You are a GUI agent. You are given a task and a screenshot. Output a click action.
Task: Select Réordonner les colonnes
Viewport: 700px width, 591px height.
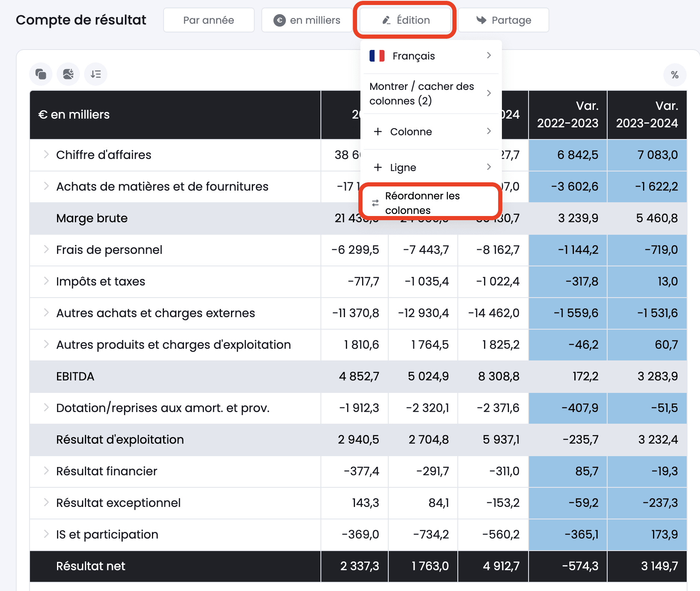(x=431, y=203)
